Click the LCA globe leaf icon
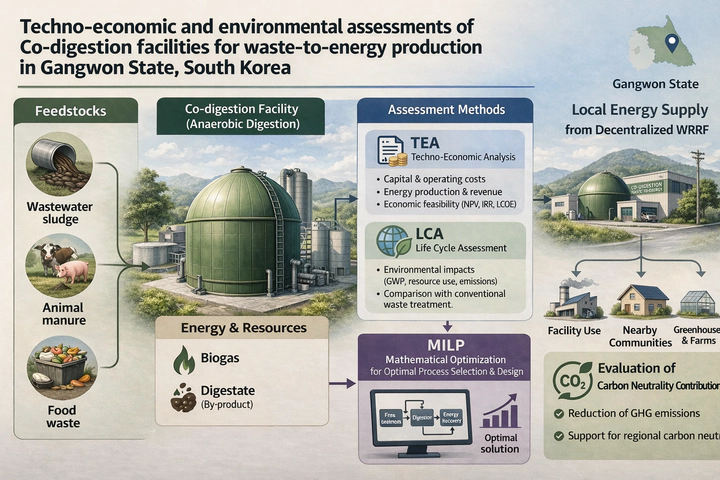720x480 pixels. point(390,240)
